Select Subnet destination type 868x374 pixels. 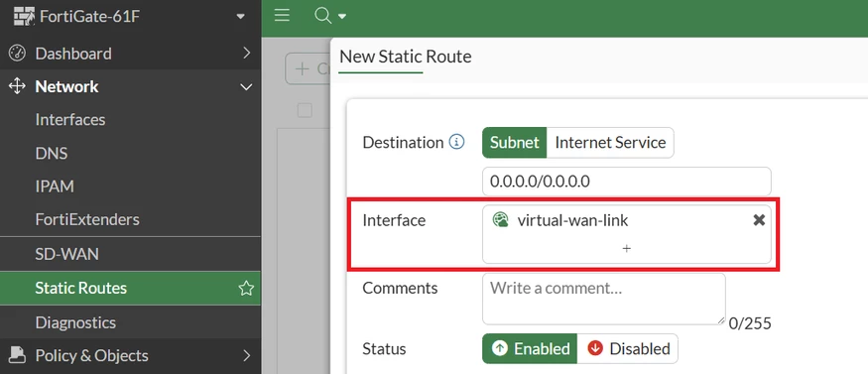point(514,143)
